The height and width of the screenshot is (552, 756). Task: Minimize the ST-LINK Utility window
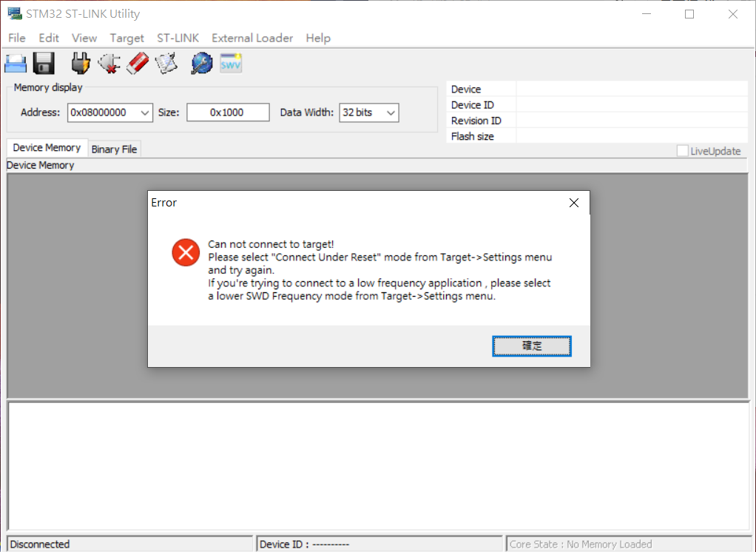pyautogui.click(x=647, y=14)
